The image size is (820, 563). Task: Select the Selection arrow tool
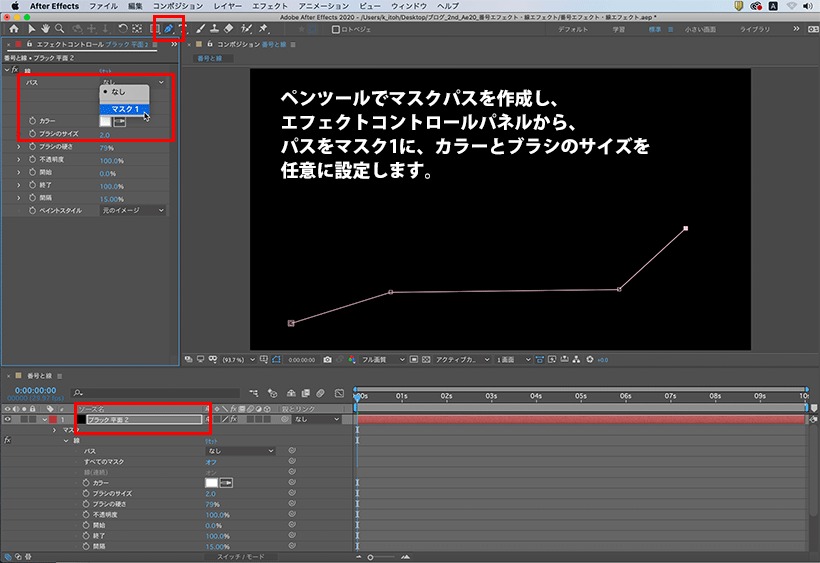31,29
